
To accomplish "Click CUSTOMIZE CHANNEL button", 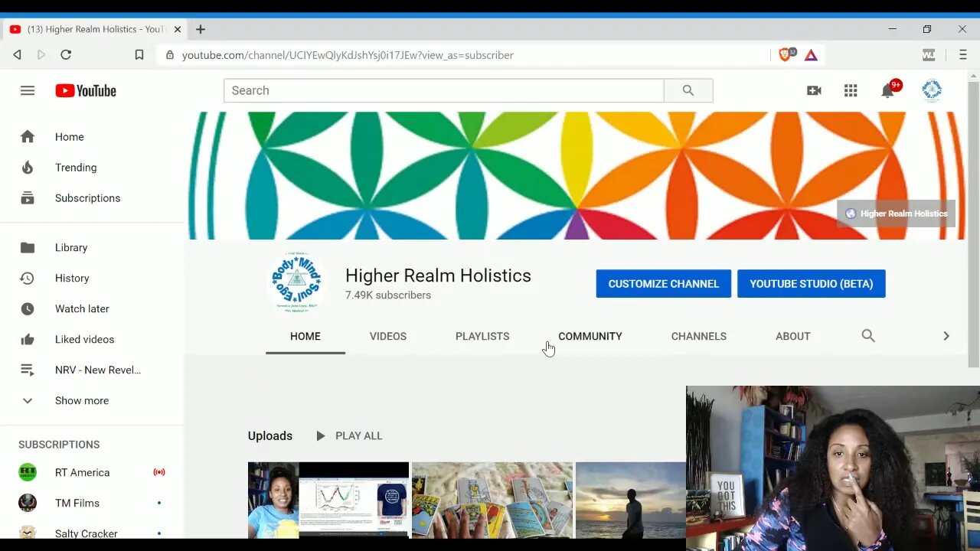I will click(x=664, y=283).
